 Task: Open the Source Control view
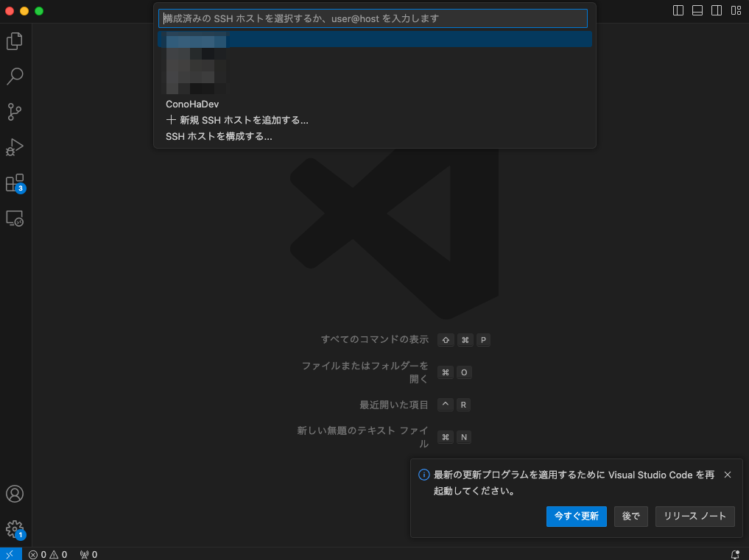tap(15, 112)
